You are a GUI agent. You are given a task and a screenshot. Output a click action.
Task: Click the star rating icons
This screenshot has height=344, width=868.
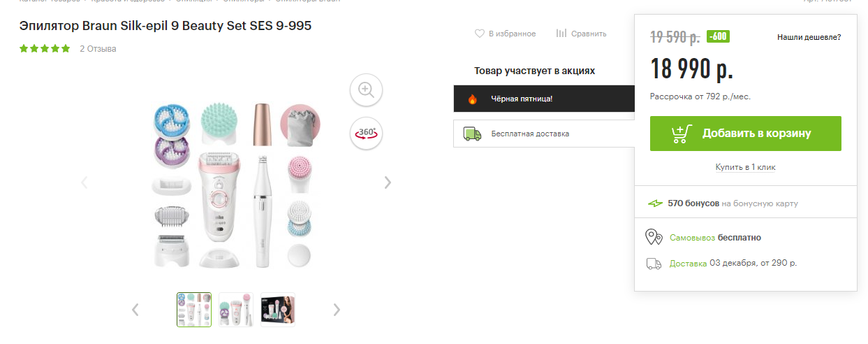pos(45,49)
